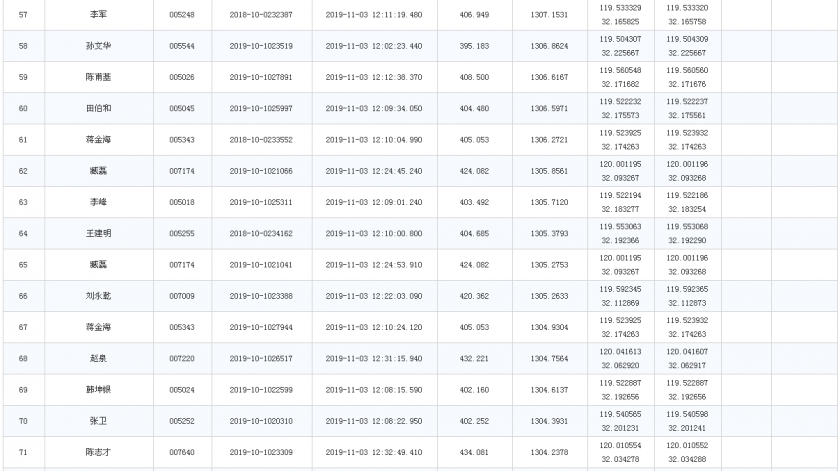840x471 pixels.
Task: Click member number 005026 for 陈甫基
Action: pos(182,77)
